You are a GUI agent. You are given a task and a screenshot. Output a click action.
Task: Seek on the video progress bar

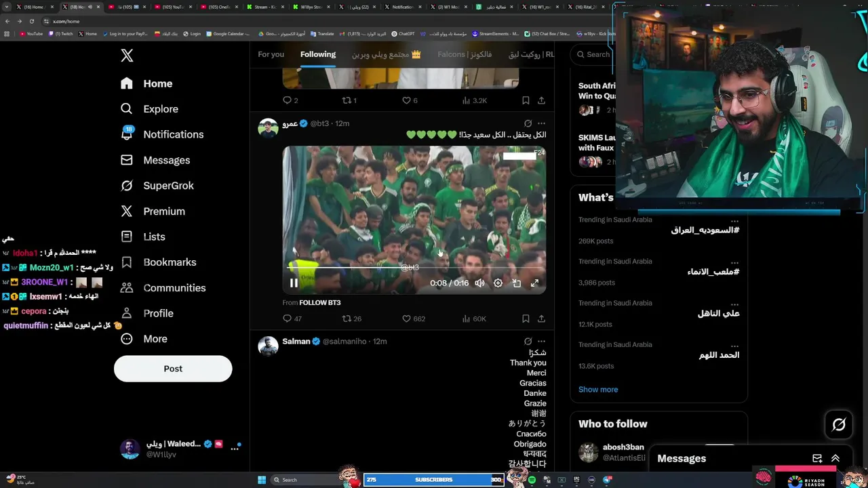(414, 268)
